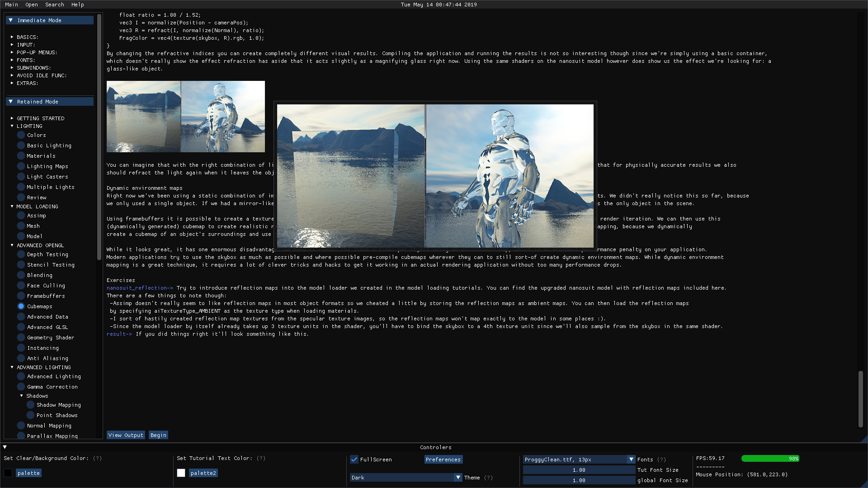Select the Cubemaps radio bullet
The image size is (868, 488).
click(21, 306)
